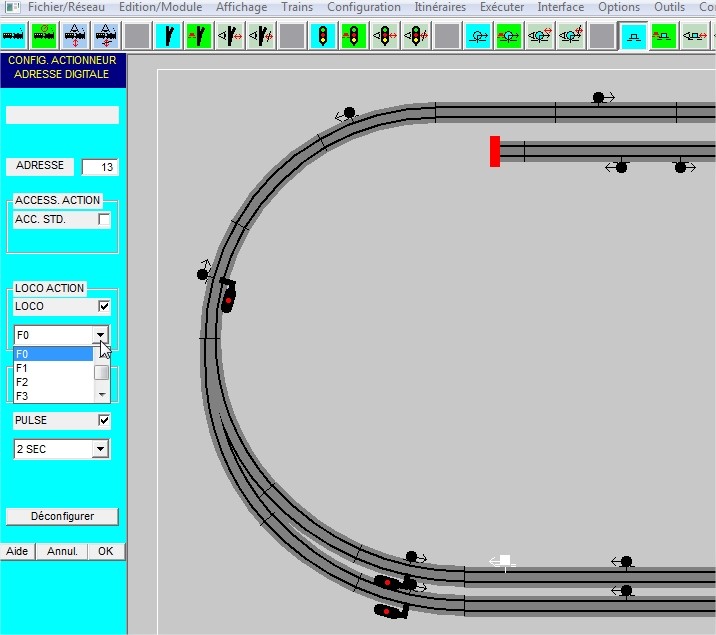Open the Options menu

pyautogui.click(x=619, y=7)
